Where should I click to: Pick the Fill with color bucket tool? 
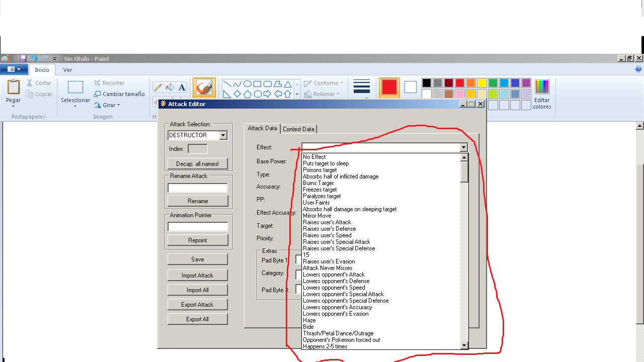pyautogui.click(x=170, y=87)
